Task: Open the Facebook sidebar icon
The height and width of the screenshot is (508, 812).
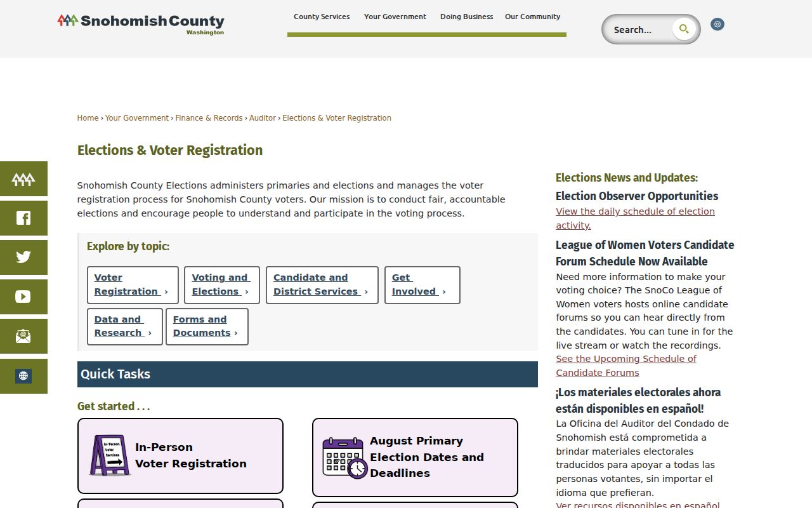Action: (23, 218)
